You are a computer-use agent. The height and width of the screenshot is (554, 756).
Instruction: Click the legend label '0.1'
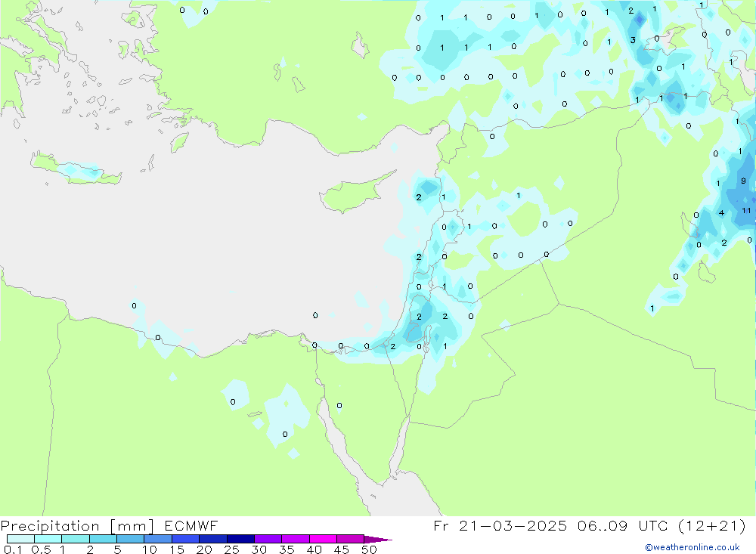pyautogui.click(x=13, y=549)
